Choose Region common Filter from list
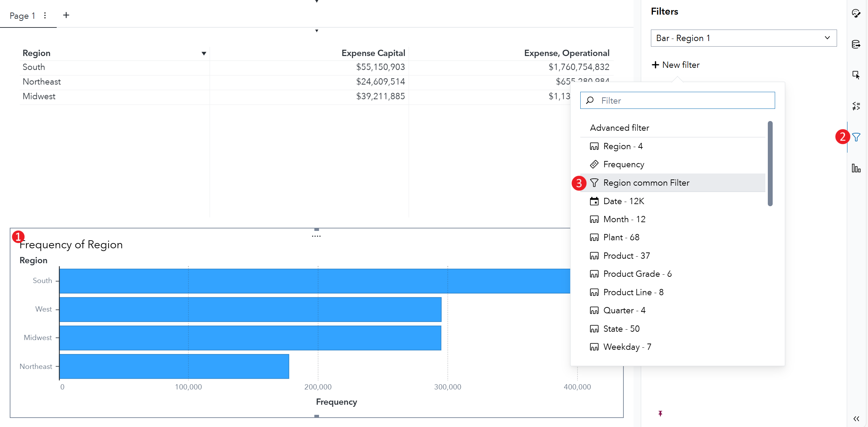The width and height of the screenshot is (868, 427). click(646, 183)
